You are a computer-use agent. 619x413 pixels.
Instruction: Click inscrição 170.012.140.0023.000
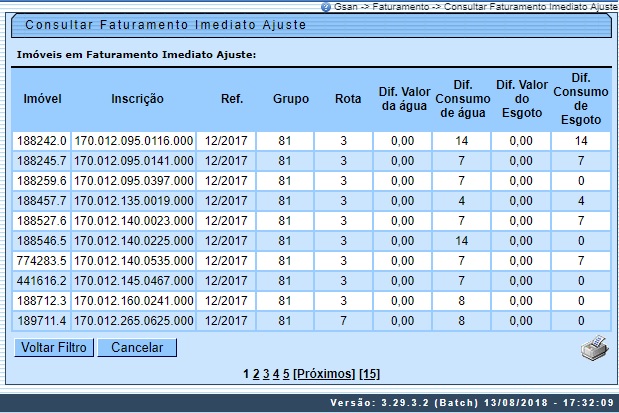click(133, 221)
